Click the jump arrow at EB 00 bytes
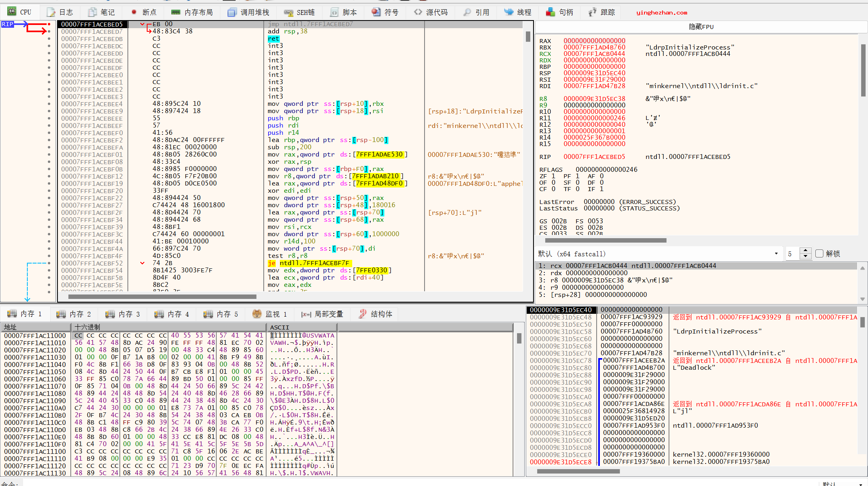The height and width of the screenshot is (486, 868). pyautogui.click(x=142, y=24)
